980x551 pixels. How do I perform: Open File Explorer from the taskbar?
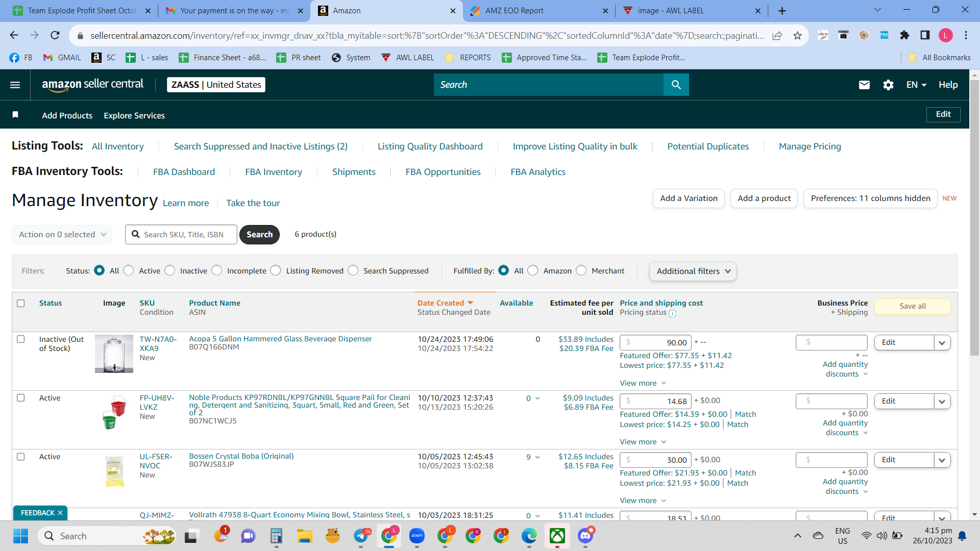tap(305, 536)
